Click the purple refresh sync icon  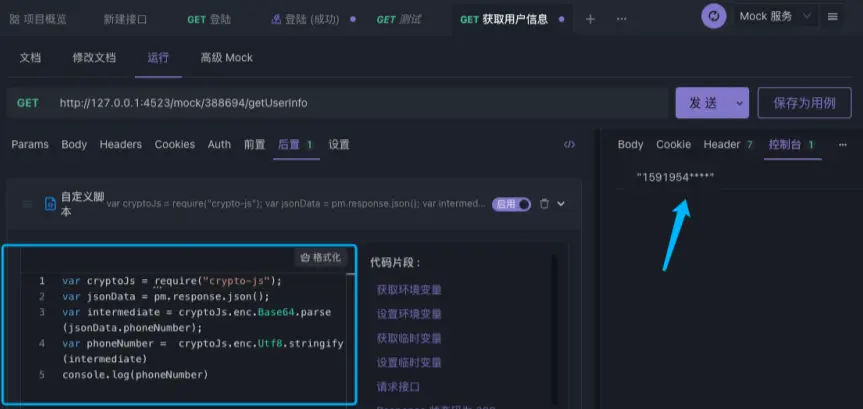point(714,17)
